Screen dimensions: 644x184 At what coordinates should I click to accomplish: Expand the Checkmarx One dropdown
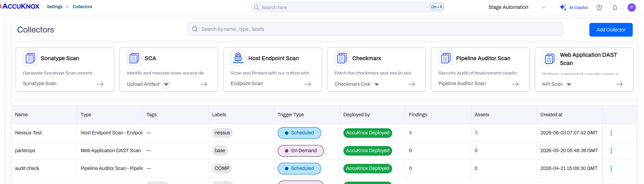click(376, 84)
